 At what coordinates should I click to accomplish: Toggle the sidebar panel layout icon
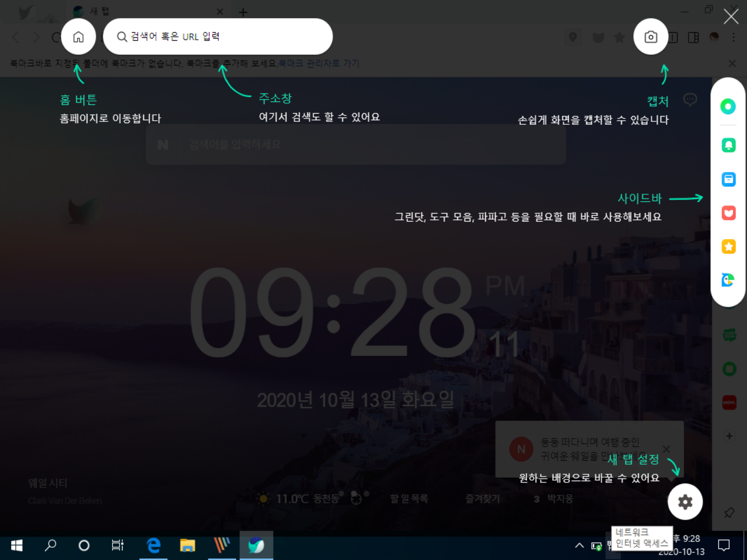[x=693, y=37]
